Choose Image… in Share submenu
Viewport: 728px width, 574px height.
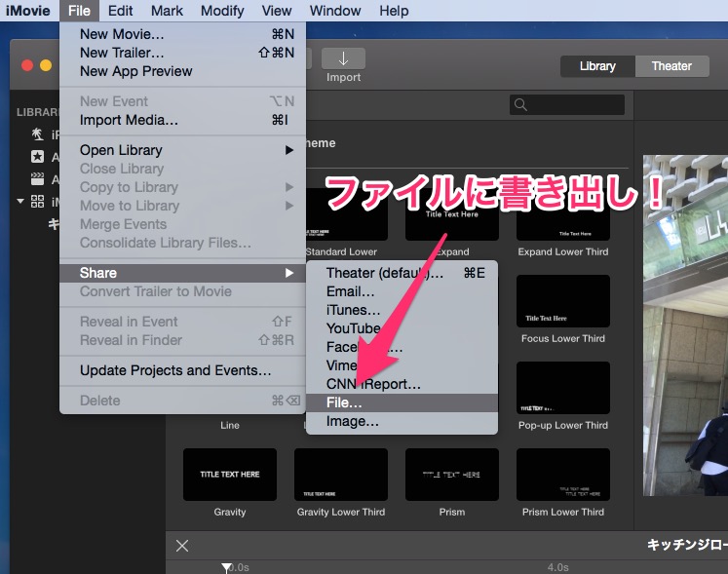tap(402, 421)
